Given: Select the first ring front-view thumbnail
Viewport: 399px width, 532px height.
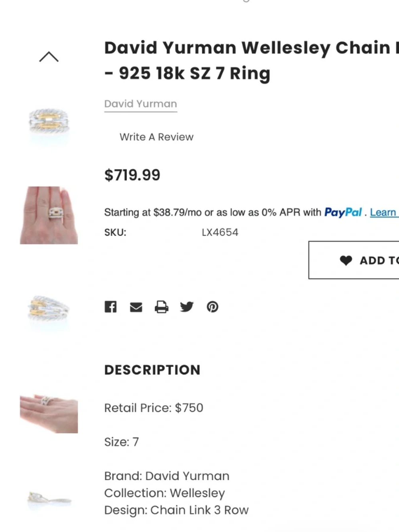Looking at the screenshot, I should pos(49,122).
